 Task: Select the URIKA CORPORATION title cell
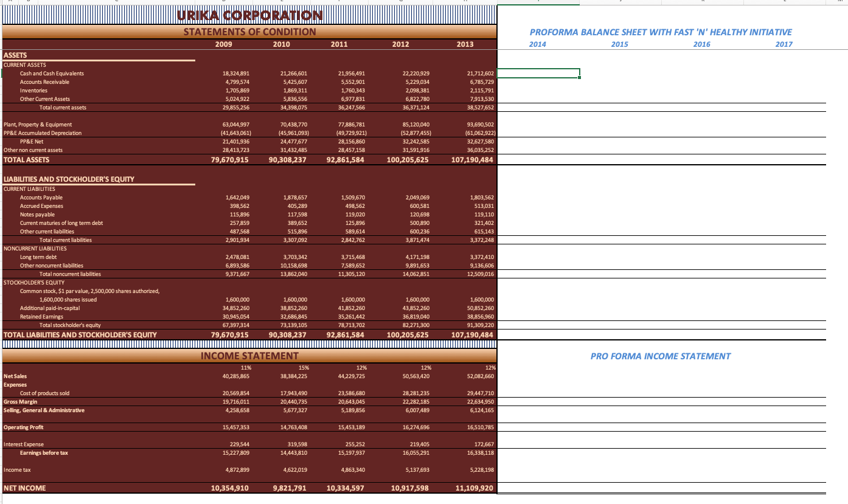(248, 15)
